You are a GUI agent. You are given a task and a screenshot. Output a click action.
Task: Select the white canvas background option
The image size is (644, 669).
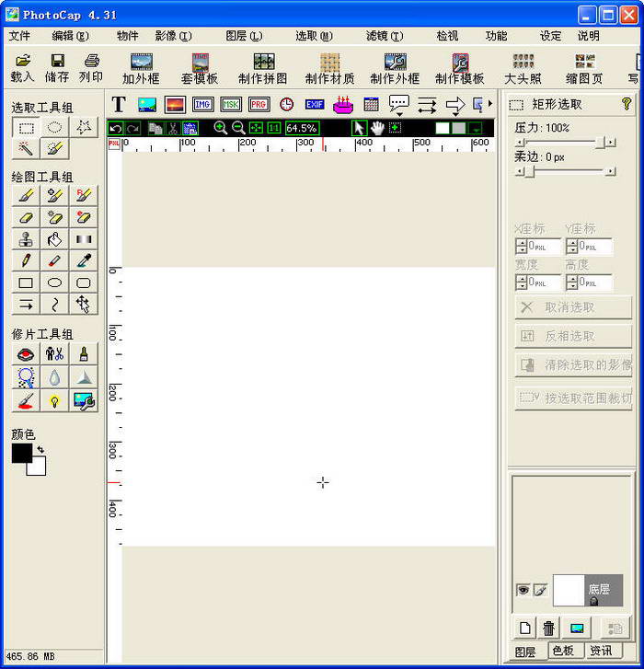(443, 128)
